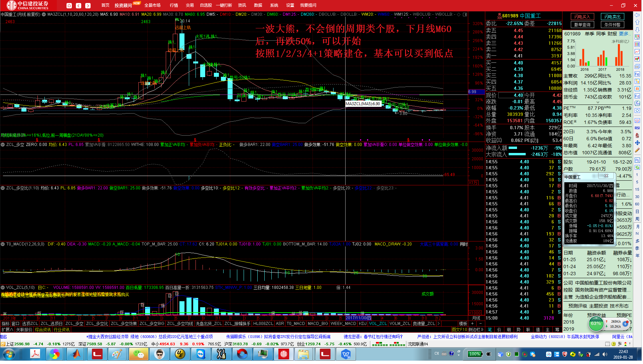Open the Windows Start menu
Image resolution: width=643 pixels, height=364 pixels.
coord(9,355)
